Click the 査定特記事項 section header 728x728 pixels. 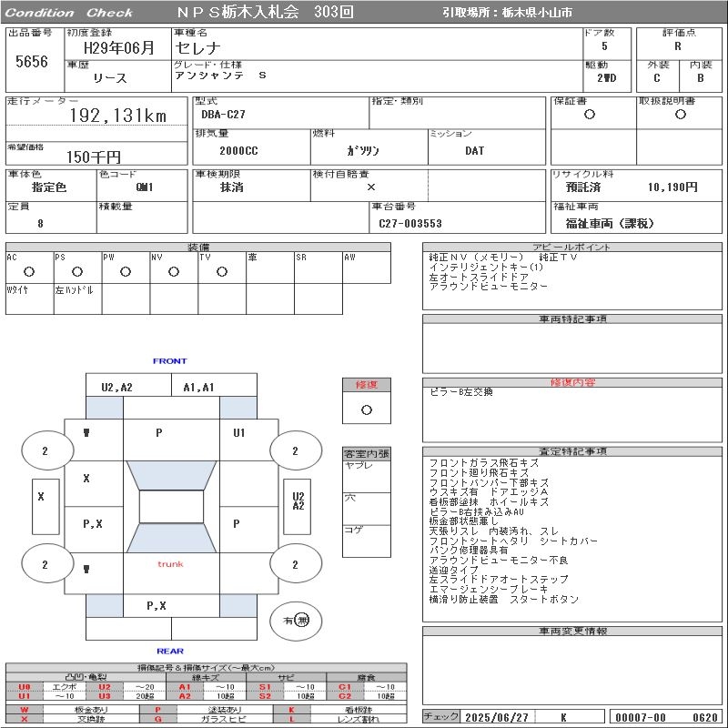click(x=572, y=451)
